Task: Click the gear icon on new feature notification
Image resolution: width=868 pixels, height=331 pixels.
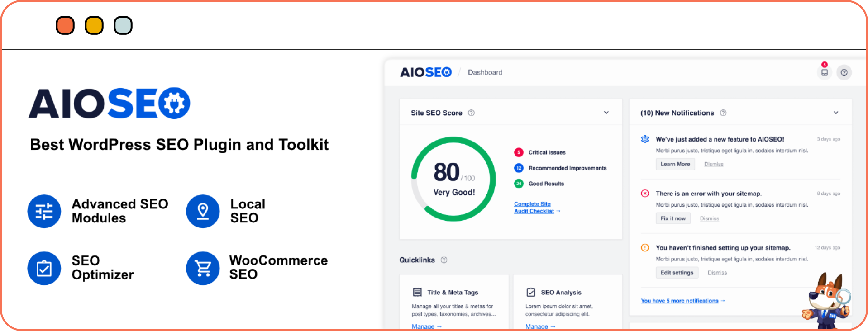Action: tap(645, 139)
